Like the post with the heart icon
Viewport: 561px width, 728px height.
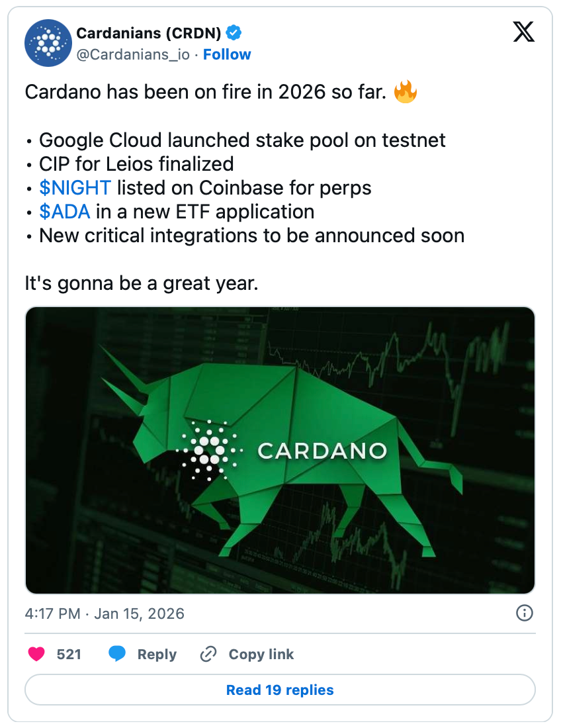(x=37, y=655)
